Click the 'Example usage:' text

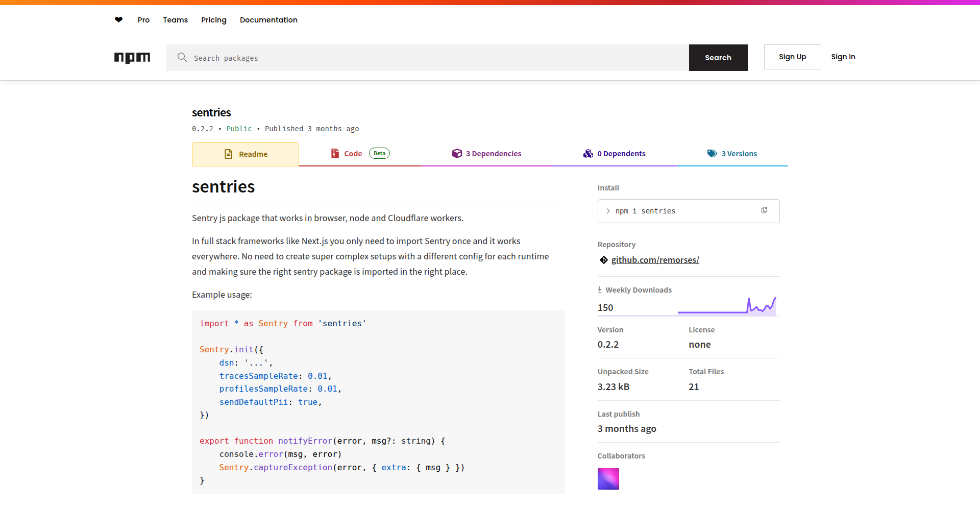pos(222,295)
